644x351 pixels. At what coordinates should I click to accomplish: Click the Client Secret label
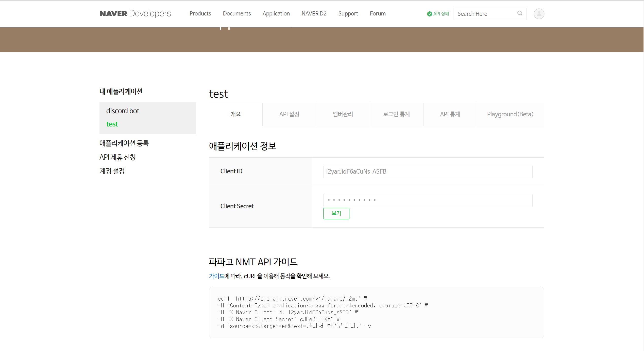(x=237, y=206)
